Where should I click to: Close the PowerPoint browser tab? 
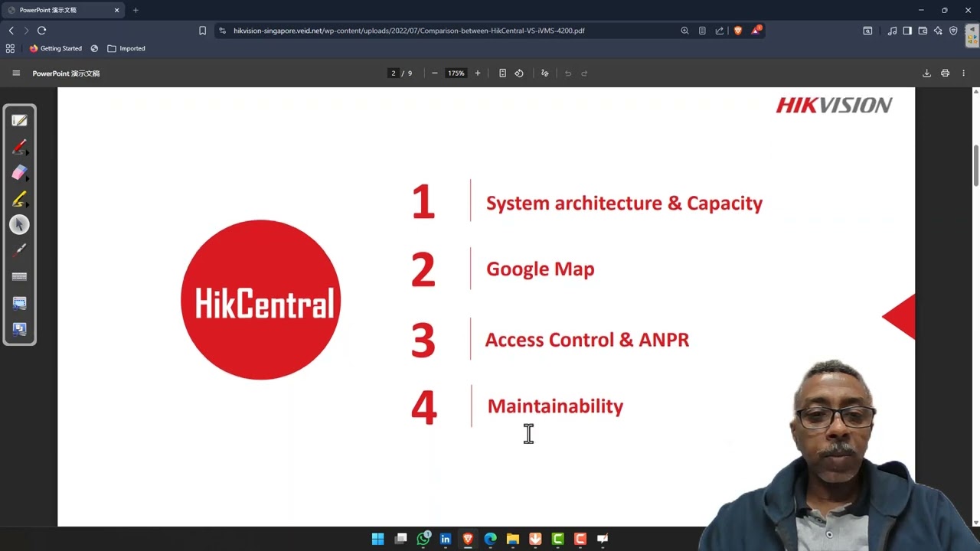(117, 10)
